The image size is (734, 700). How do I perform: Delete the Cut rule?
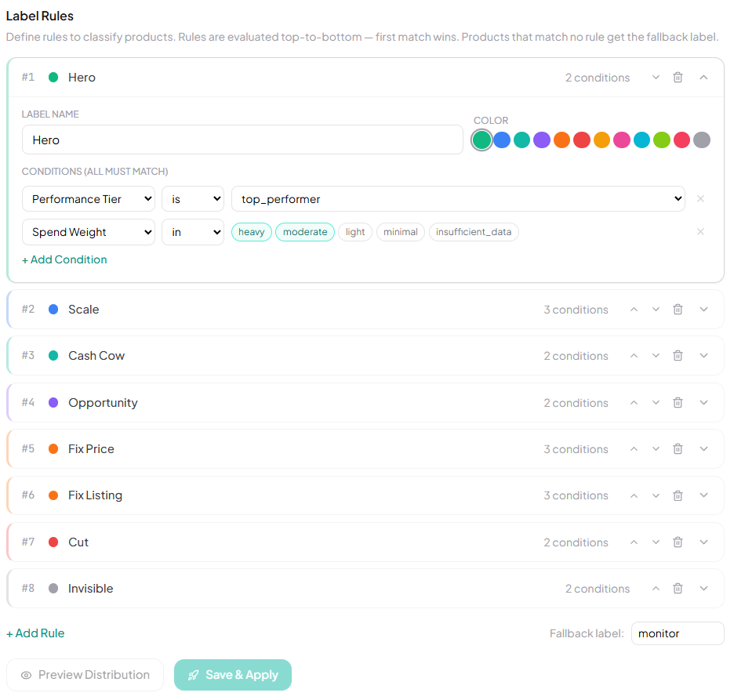tap(678, 542)
